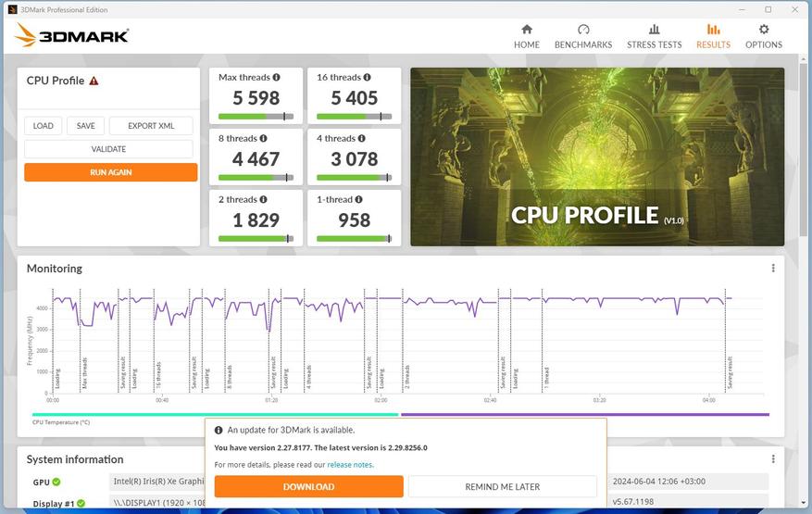Click info icon beside Max threads
Screen dimensions: 812x514
coord(277,77)
